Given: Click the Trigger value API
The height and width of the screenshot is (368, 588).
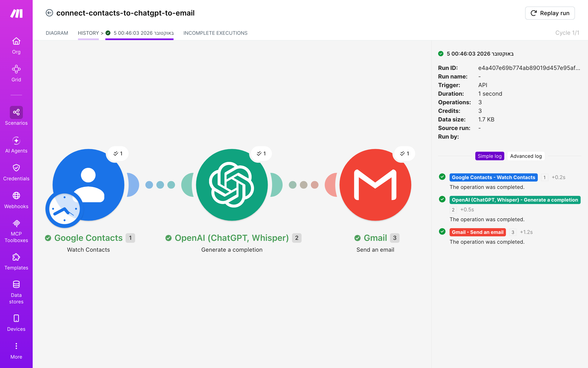Looking at the screenshot, I should (x=483, y=85).
